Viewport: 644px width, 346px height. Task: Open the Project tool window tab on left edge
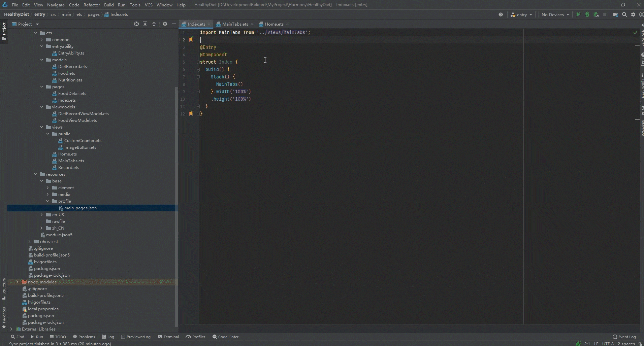4,31
